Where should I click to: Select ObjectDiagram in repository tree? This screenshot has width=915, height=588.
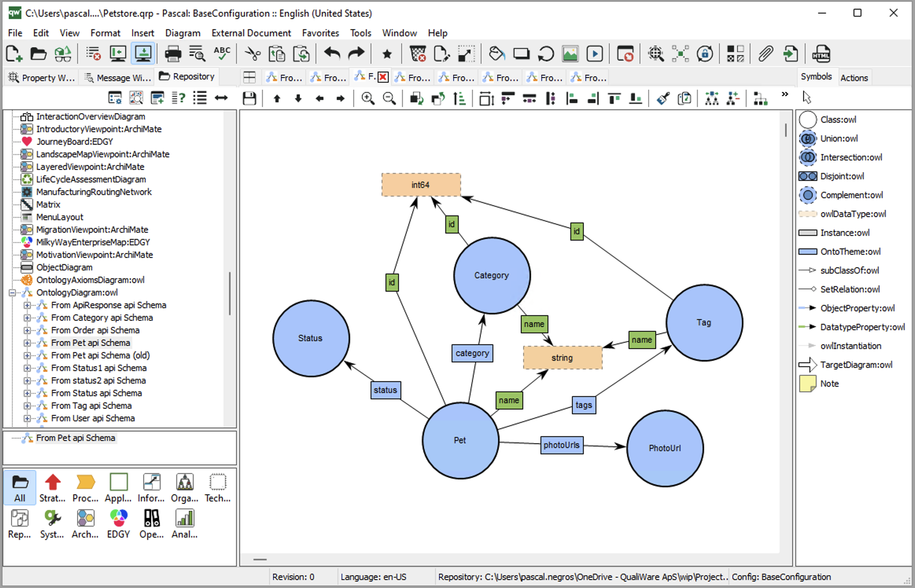[65, 267]
